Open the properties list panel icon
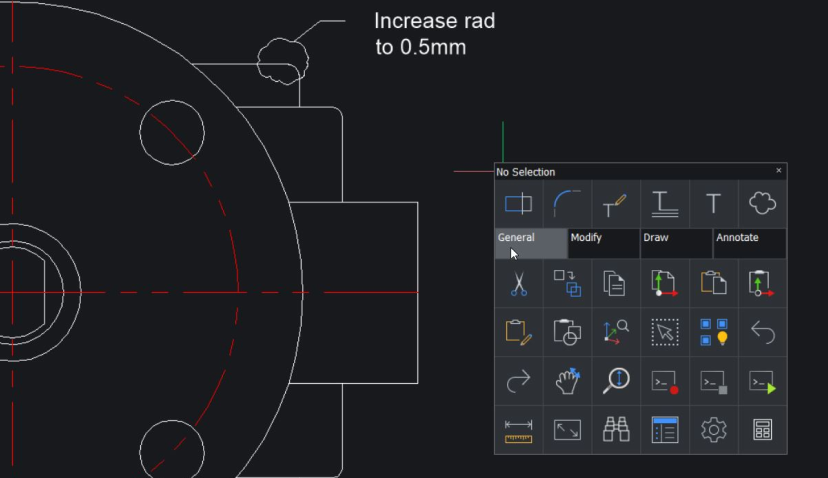The height and width of the screenshot is (478, 828). click(665, 430)
